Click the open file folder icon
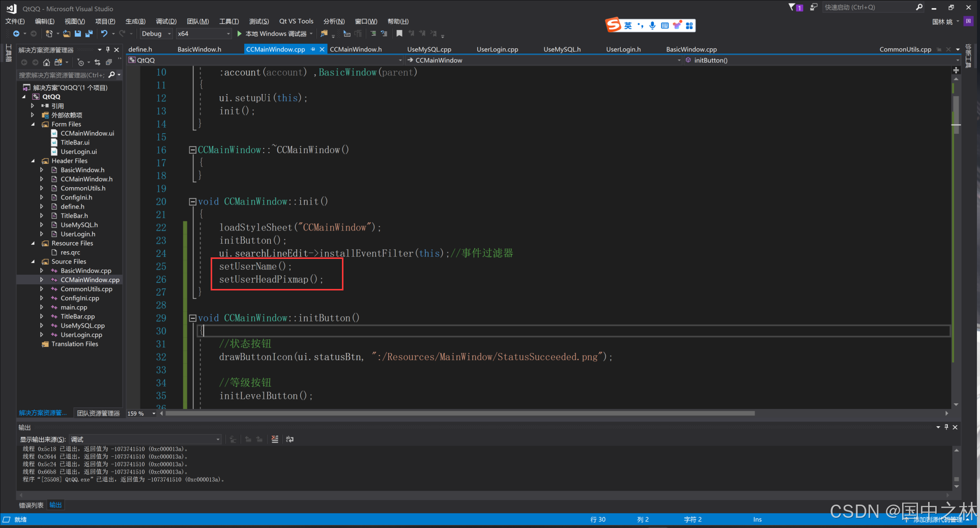Viewport: 980px width, 528px height. 67,34
